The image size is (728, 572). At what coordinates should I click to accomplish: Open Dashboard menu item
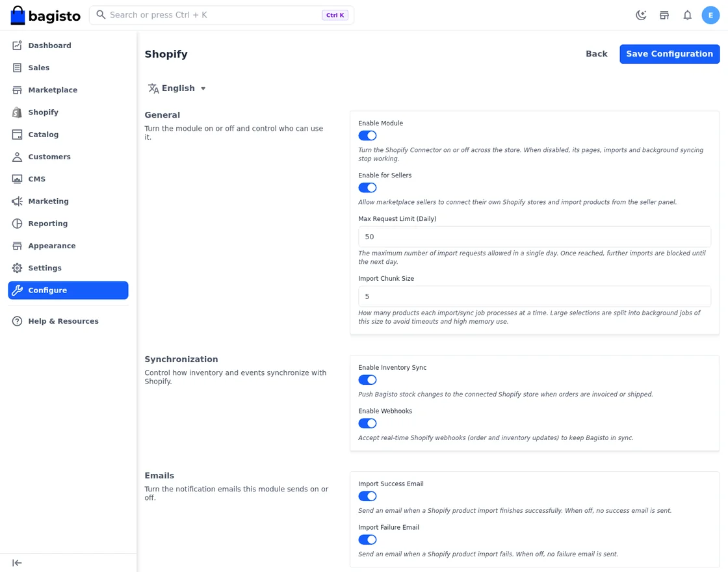tap(68, 45)
